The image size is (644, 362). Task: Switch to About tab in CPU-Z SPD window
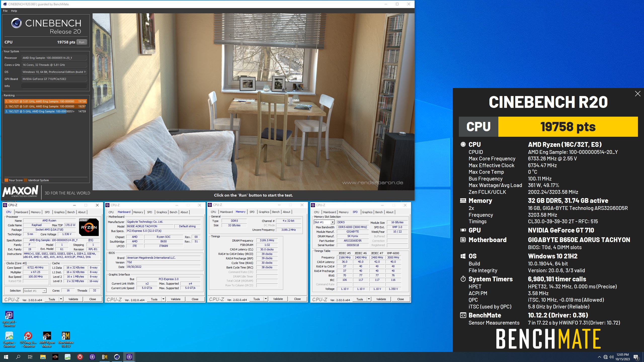coord(389,212)
